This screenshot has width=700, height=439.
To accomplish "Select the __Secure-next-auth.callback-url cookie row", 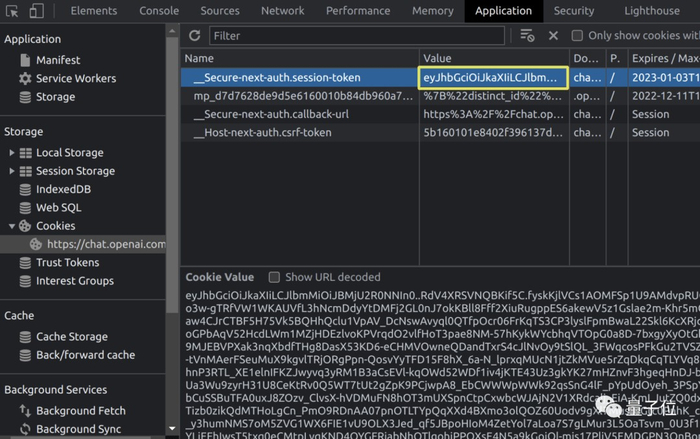I will coord(270,114).
